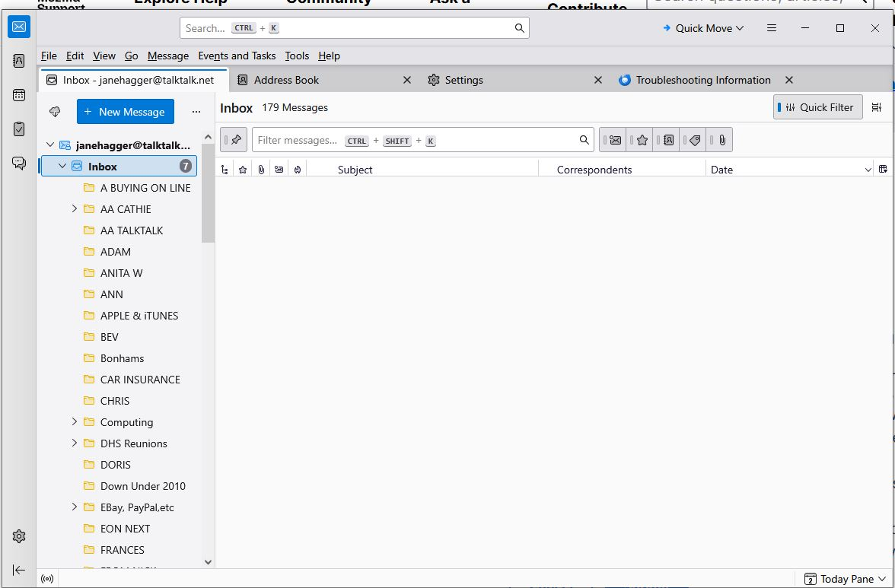
Task: Click the online status icon in status bar
Action: (x=47, y=579)
